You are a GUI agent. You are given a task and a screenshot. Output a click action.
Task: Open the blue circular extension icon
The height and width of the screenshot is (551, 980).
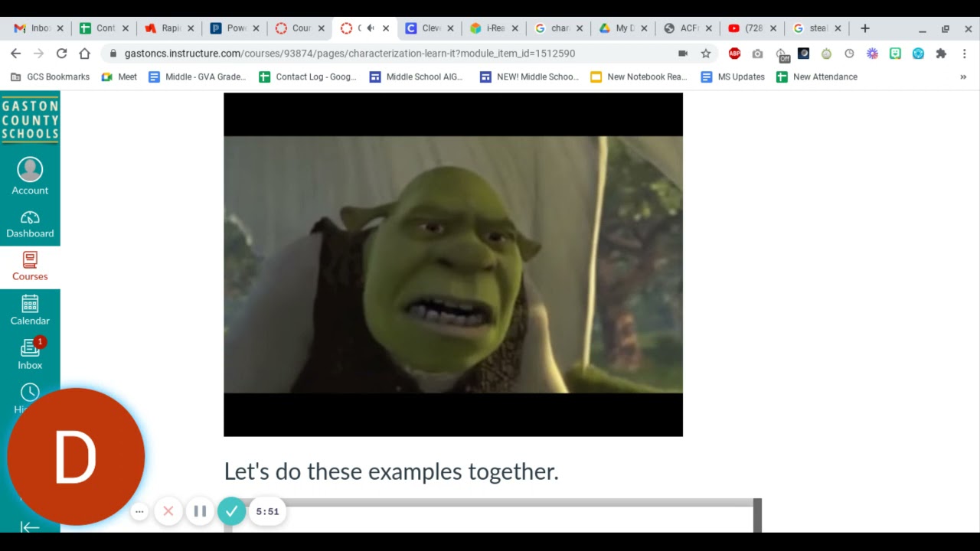[918, 53]
